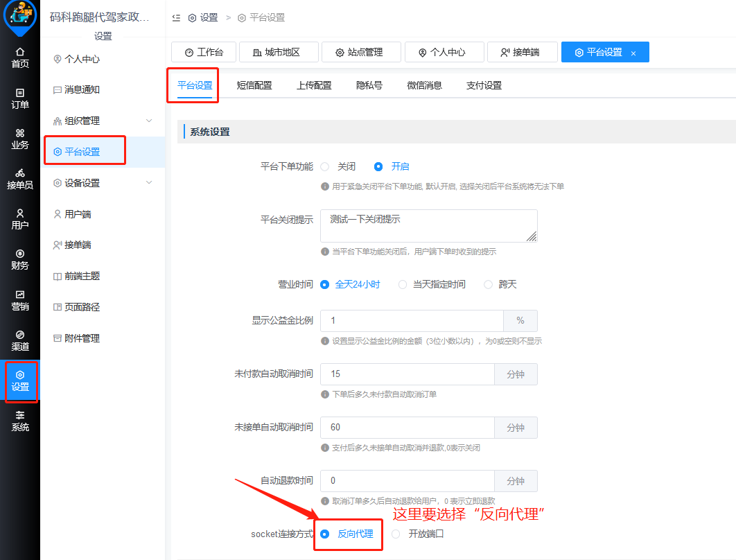Go to 首页 in the dark sidebar
This screenshot has height=560, width=736.
pos(19,58)
